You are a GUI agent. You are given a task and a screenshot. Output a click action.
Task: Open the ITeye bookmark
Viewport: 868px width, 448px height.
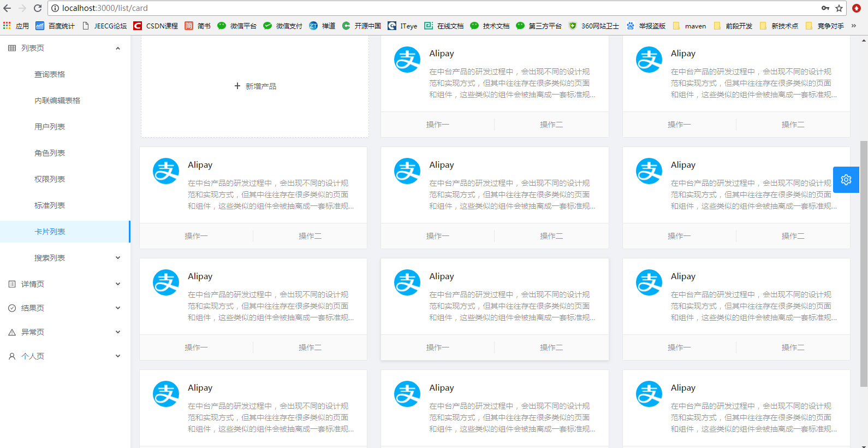(402, 26)
